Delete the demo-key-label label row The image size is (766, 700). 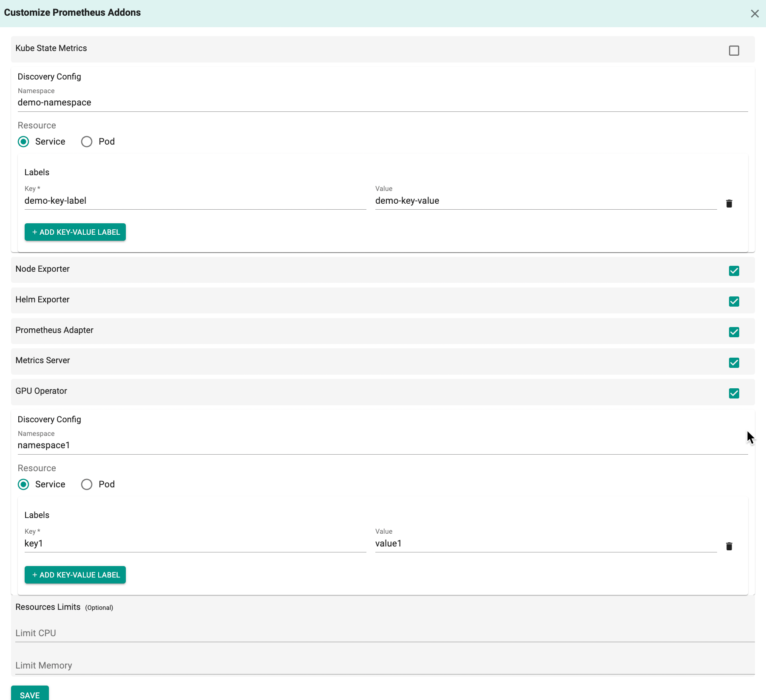click(729, 203)
